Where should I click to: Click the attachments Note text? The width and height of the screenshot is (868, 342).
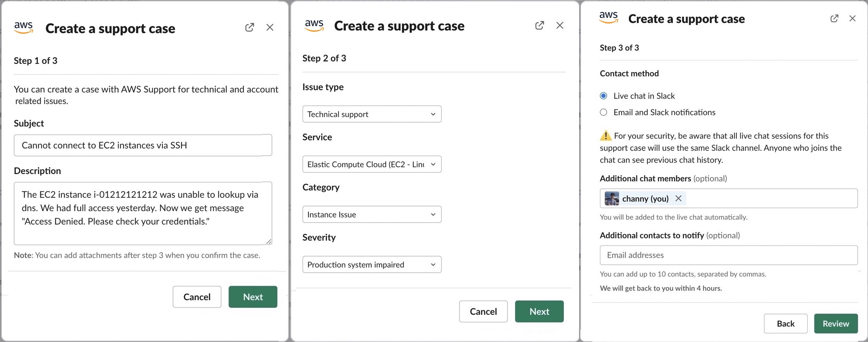137,255
